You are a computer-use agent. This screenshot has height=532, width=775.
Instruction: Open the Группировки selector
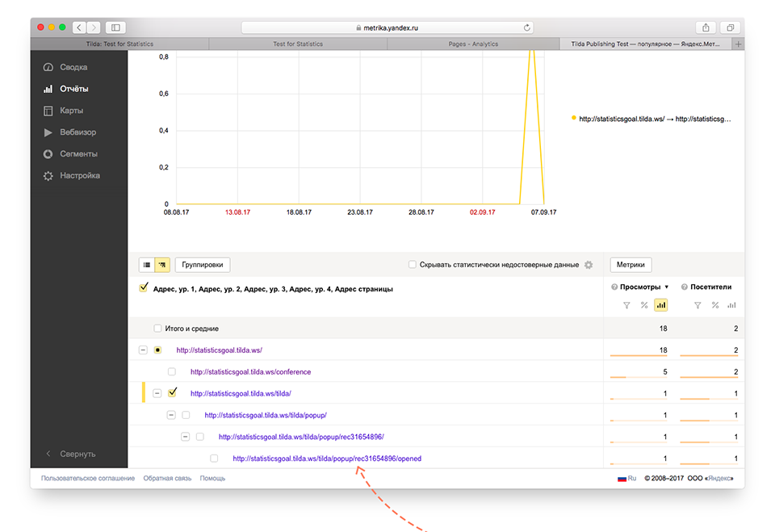tap(202, 265)
